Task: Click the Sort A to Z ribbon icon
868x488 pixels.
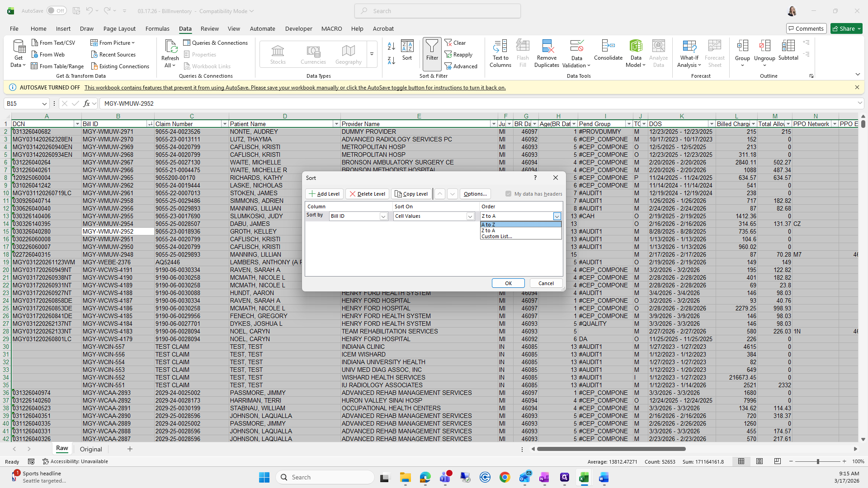Action: [392, 46]
